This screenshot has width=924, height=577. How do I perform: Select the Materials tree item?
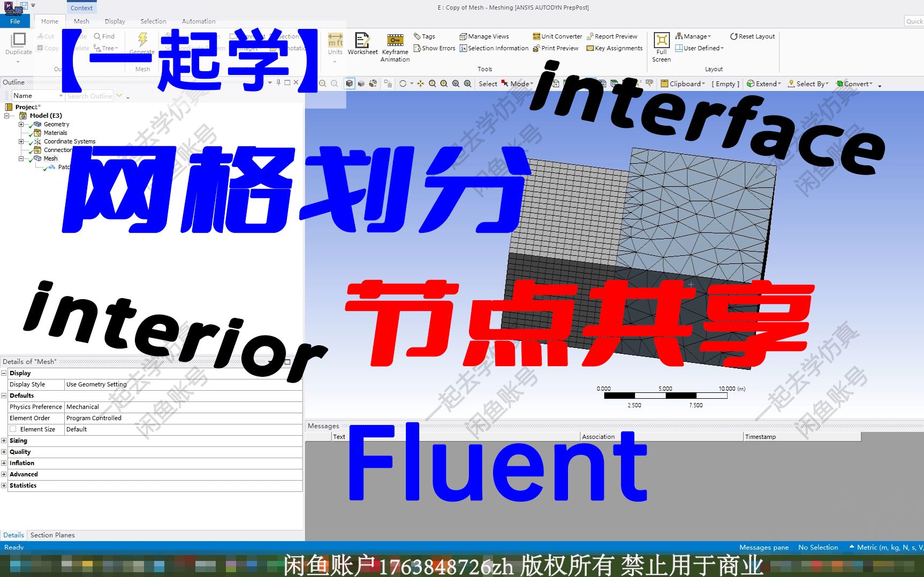[55, 133]
